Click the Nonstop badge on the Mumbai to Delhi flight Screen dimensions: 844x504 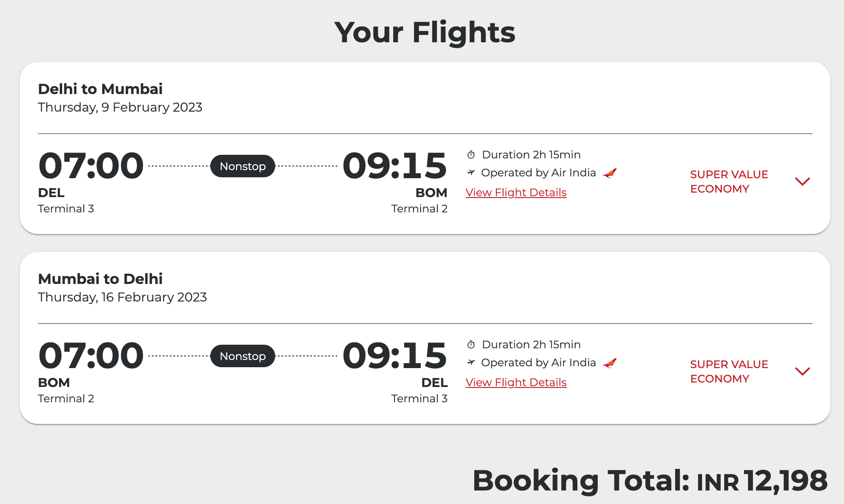pos(242,356)
